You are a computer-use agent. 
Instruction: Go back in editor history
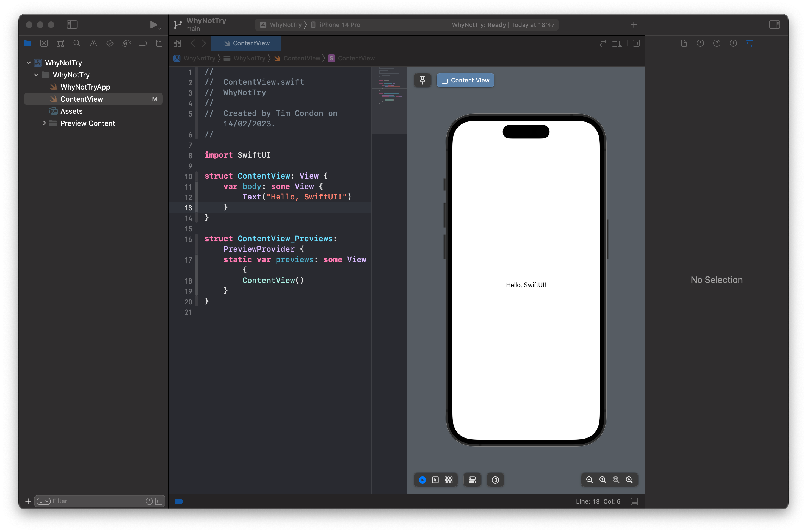point(193,43)
